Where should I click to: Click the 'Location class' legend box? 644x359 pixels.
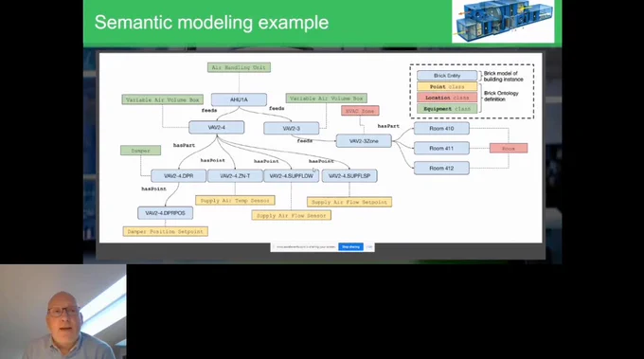pos(447,98)
